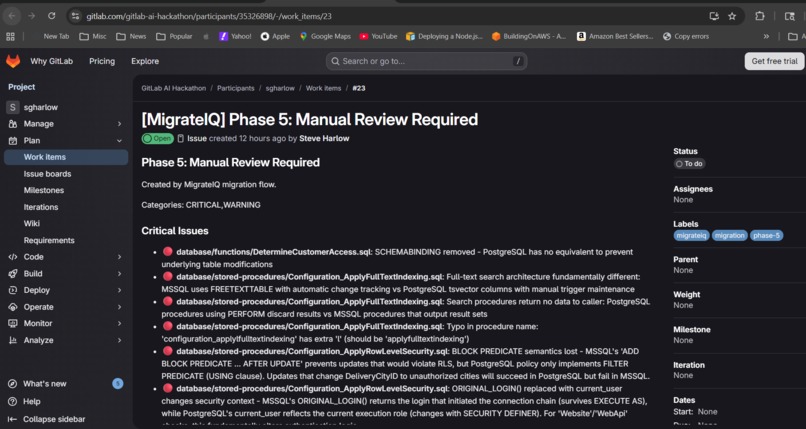This screenshot has height=429, width=806.
Task: Expand the Monitor sidebar section
Action: 66,323
